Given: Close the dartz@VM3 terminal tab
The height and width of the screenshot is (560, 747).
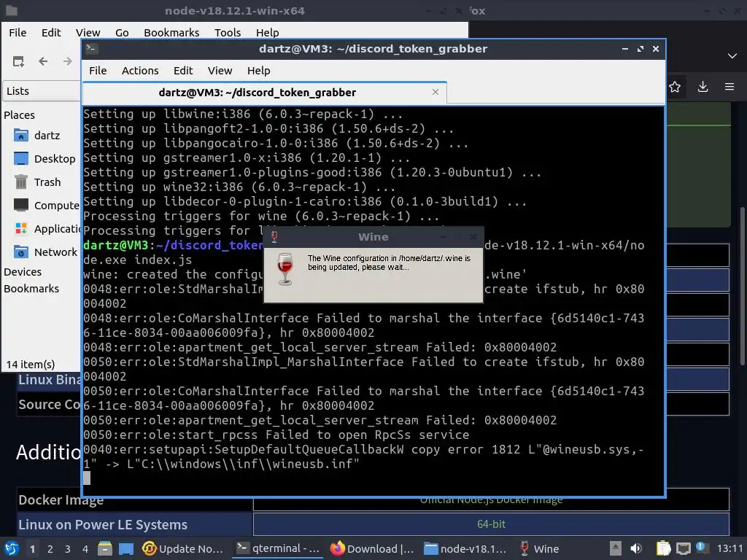Looking at the screenshot, I should [x=435, y=92].
